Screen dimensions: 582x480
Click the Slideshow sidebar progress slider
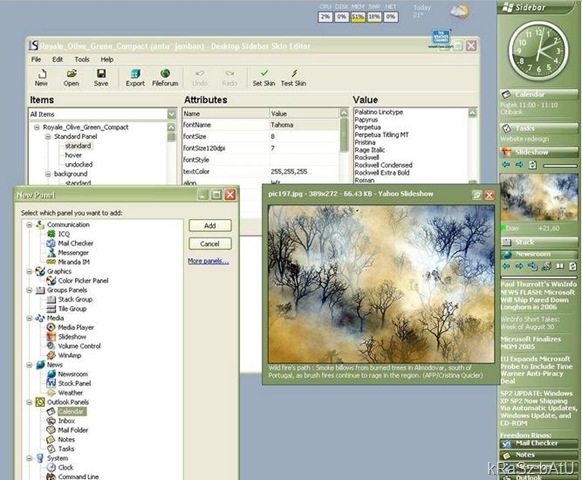click(559, 166)
